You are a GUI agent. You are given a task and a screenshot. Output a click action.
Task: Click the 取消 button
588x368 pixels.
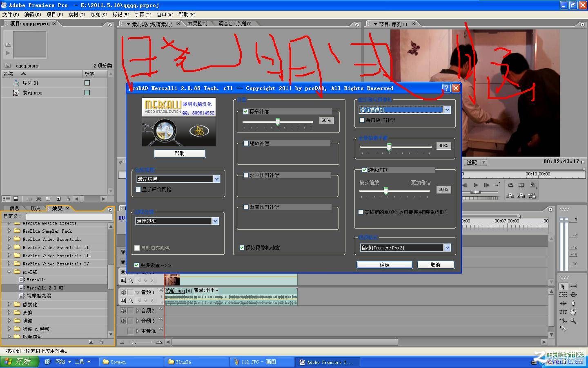click(435, 265)
